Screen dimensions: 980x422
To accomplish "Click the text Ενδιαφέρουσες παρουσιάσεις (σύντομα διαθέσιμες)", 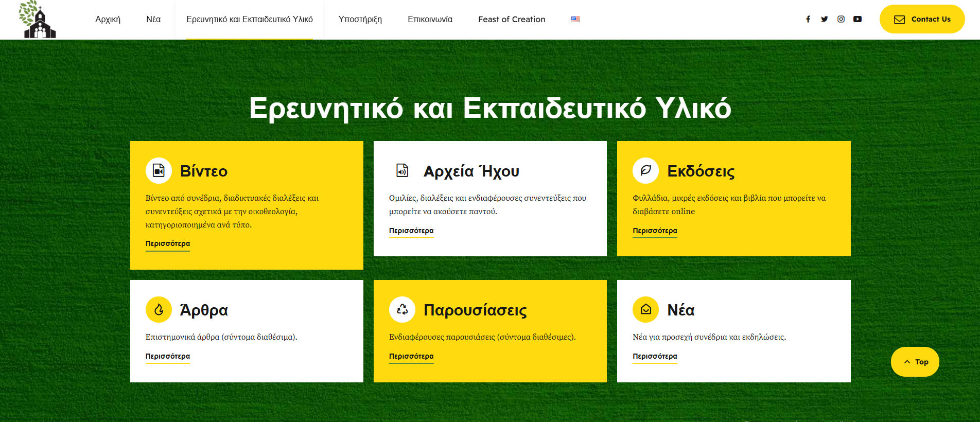I will click(x=482, y=337).
